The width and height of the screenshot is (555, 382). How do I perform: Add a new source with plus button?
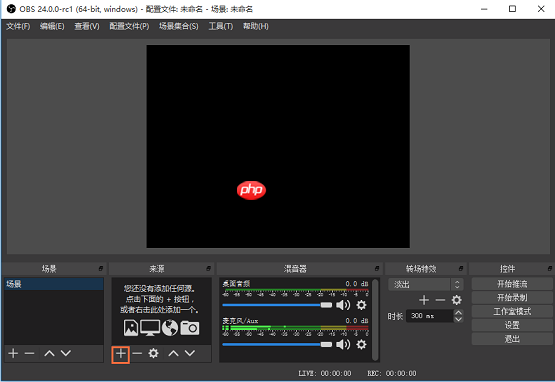[x=121, y=353]
